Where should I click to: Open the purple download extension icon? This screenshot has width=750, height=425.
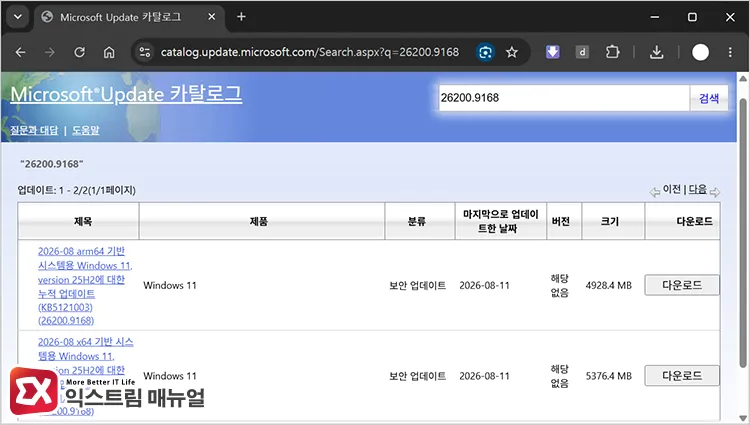tap(552, 52)
